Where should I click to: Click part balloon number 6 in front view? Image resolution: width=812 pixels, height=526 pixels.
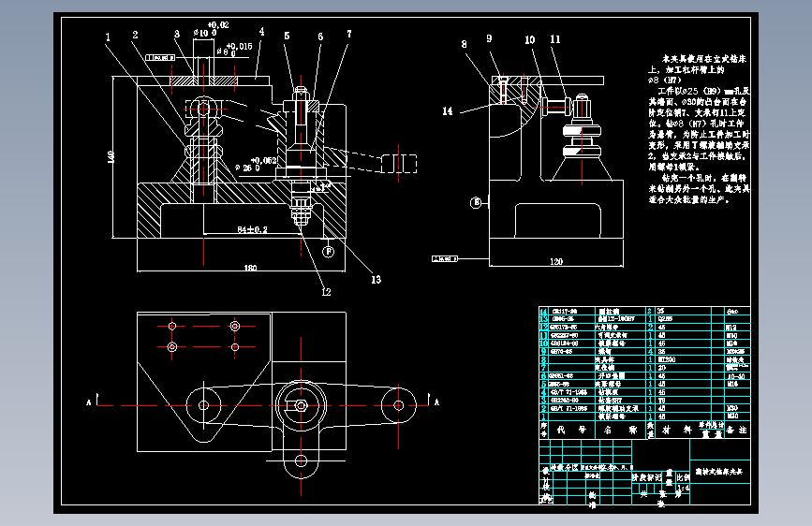coord(320,37)
